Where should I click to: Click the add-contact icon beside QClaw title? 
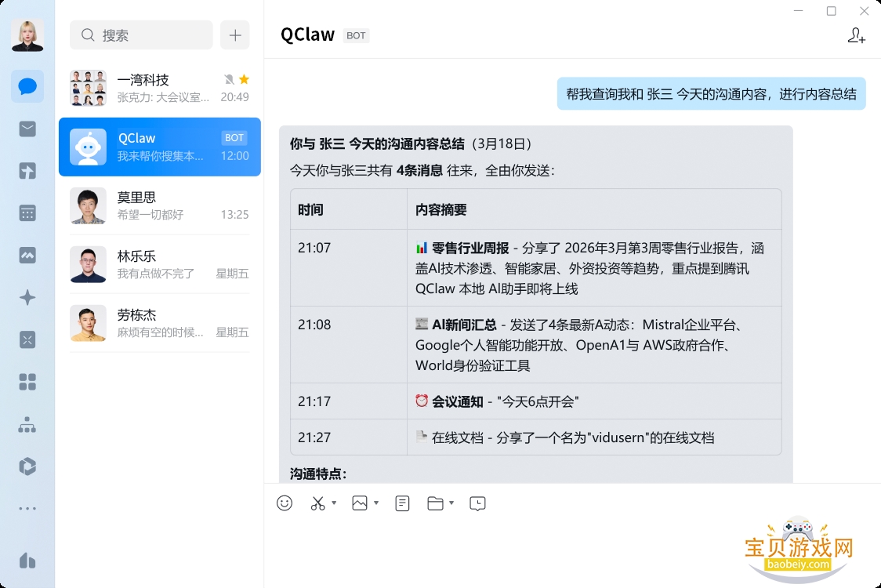856,35
